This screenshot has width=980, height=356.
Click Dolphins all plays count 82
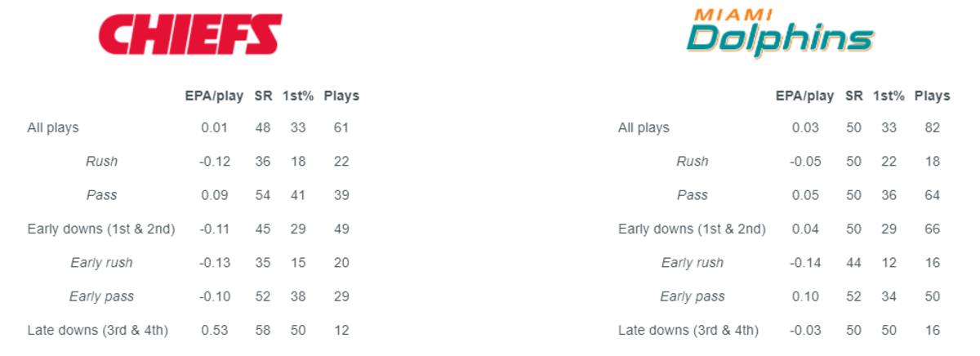tap(932, 127)
